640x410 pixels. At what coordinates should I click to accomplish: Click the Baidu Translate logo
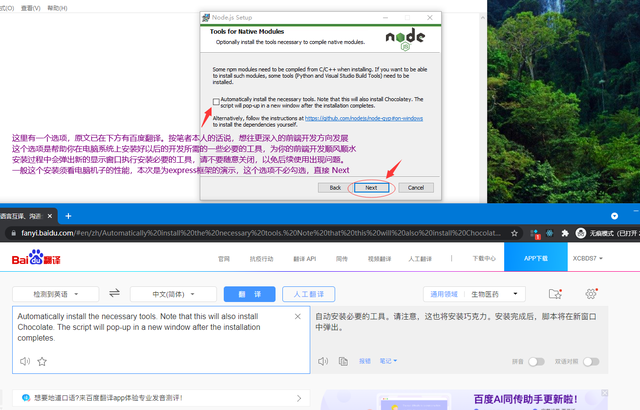[x=36, y=258]
